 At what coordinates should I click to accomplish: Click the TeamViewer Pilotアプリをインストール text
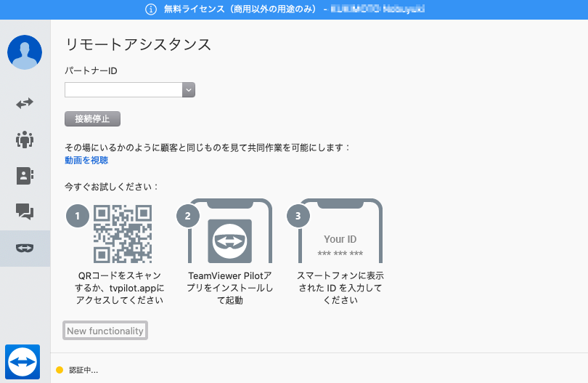coord(230,288)
